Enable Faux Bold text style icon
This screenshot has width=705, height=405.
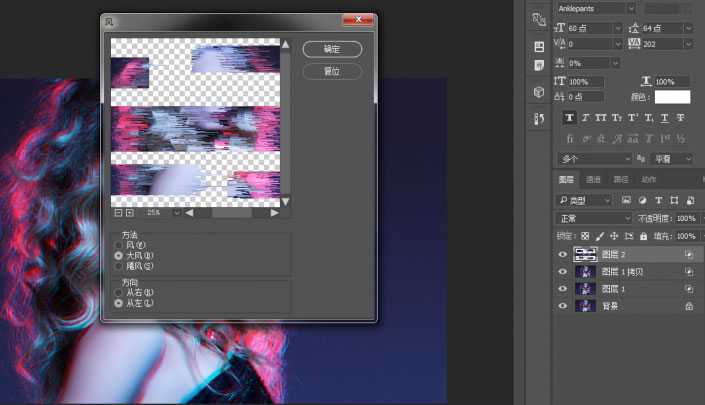click(x=568, y=117)
